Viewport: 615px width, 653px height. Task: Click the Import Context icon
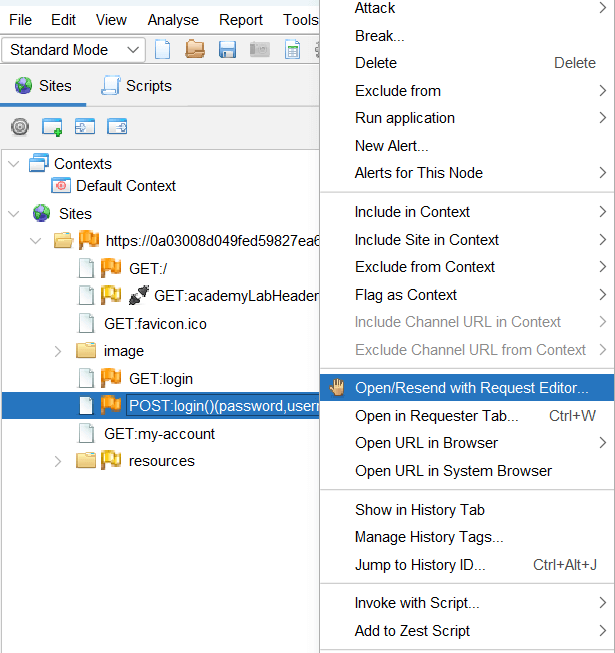click(x=85, y=127)
